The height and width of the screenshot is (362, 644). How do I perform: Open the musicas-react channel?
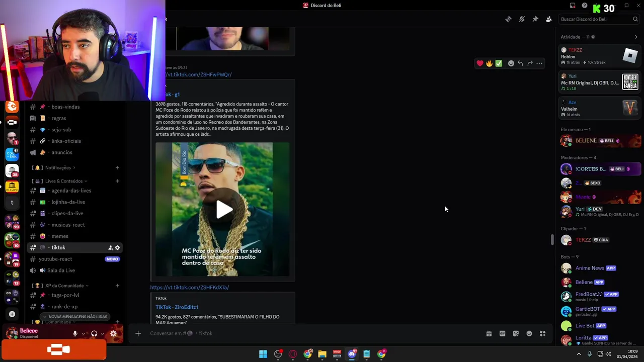(x=68, y=225)
